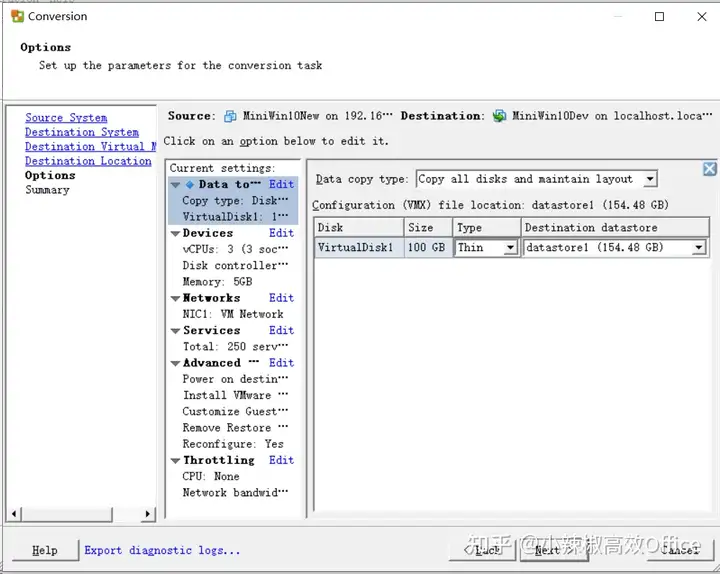Select the Reconfigure: Yes row

233,444
